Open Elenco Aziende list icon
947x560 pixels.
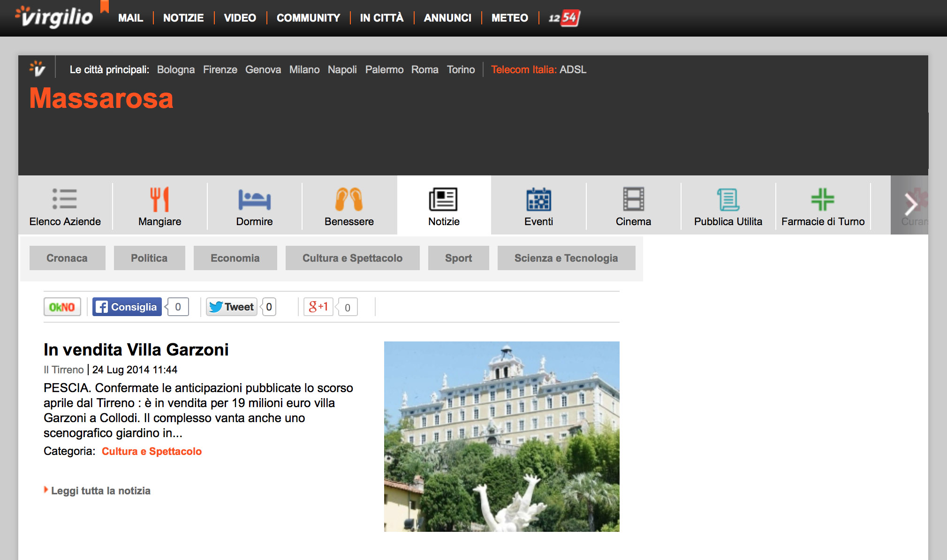[x=65, y=199]
